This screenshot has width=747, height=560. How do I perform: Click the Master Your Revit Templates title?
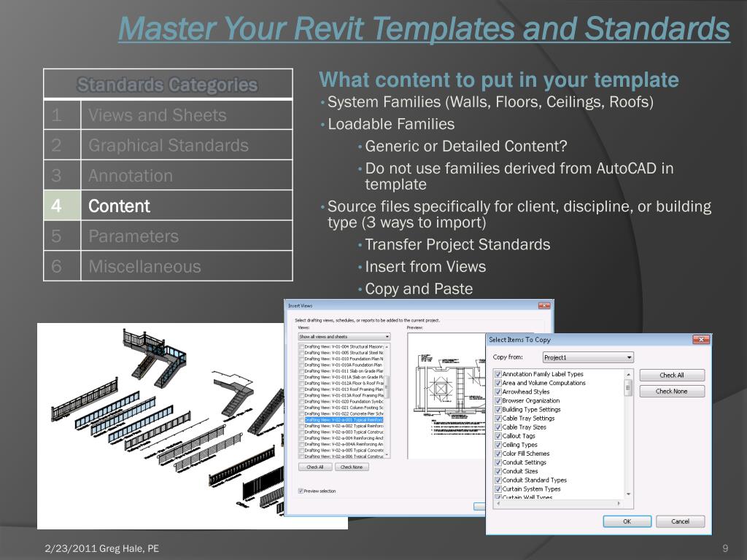pyautogui.click(x=424, y=28)
